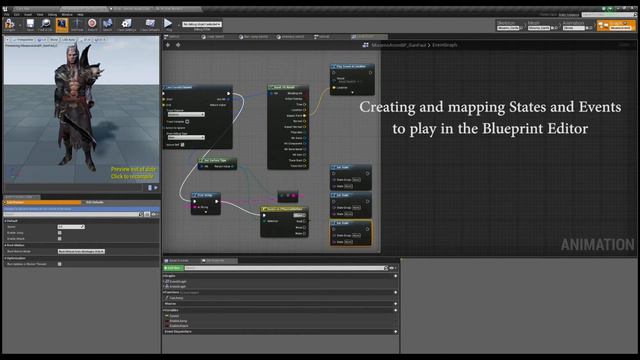This screenshot has height=360, width=640.
Task: Select the Speed variable in Variables list
Action: coord(174,316)
